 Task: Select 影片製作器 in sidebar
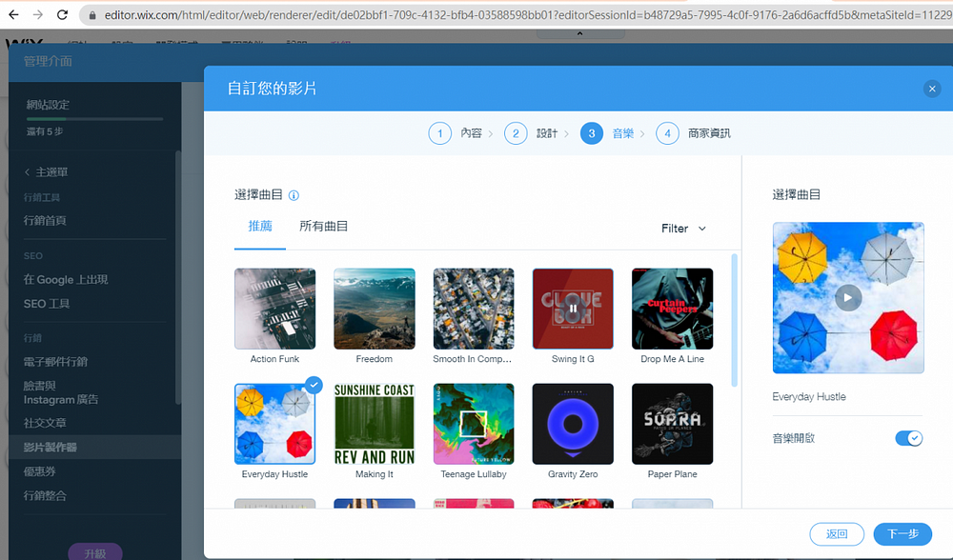coord(94,447)
